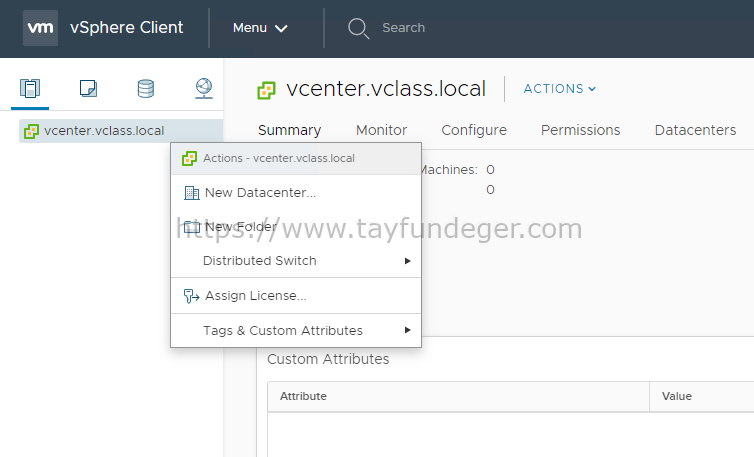This screenshot has width=754, height=457.
Task: Switch to the Permissions tab
Action: (580, 130)
